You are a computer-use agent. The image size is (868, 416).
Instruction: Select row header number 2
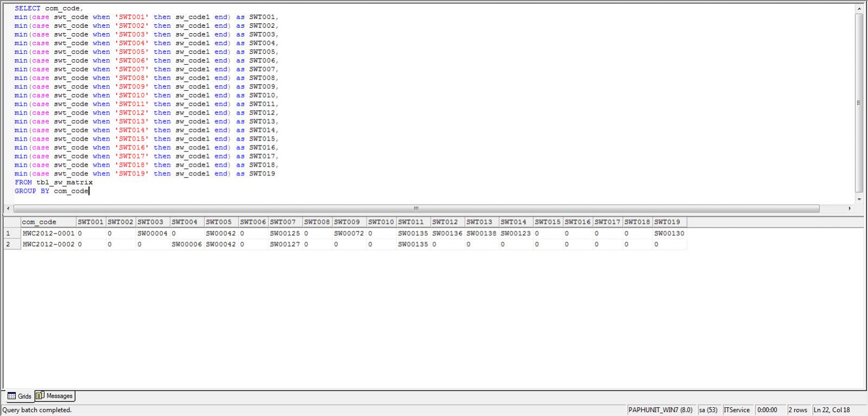point(12,244)
